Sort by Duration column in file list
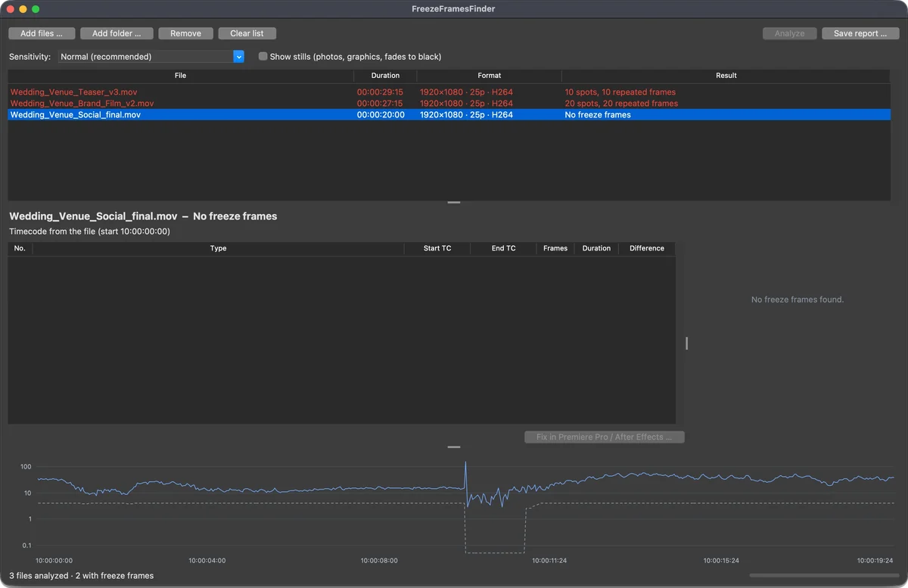Viewport: 908px width, 588px height. 385,76
